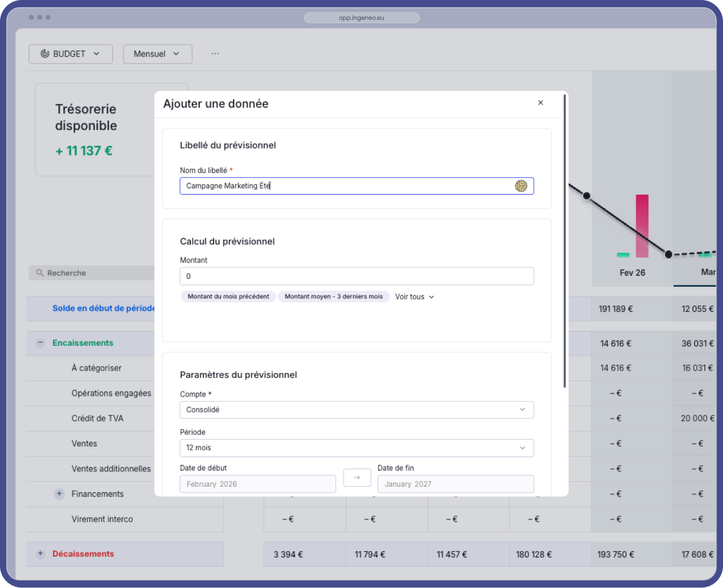Open the Mensuel period dropdown
The height and width of the screenshot is (588, 723).
pyautogui.click(x=157, y=54)
